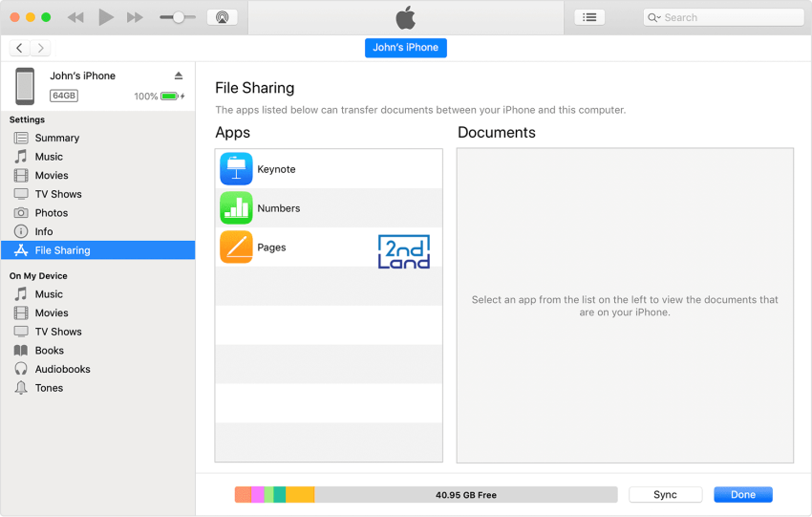Open Movies under On My Device
Viewport: 812px width, 517px height.
[97, 312]
